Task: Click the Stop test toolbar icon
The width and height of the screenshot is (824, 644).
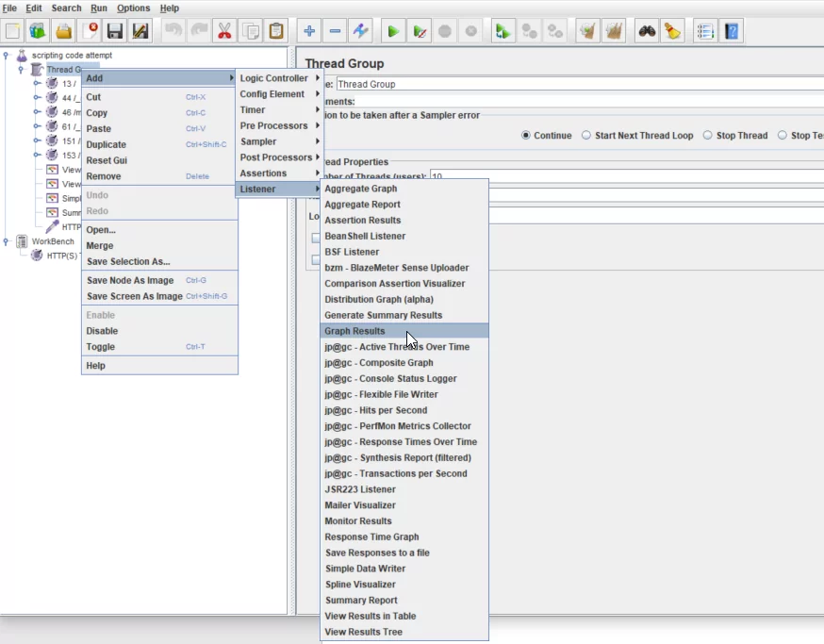Action: point(445,31)
